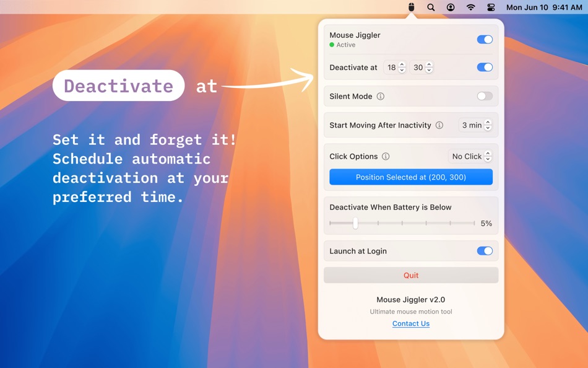Screen dimensions: 588x368
Task: Open Spotlight search in menu bar
Action: point(431,7)
